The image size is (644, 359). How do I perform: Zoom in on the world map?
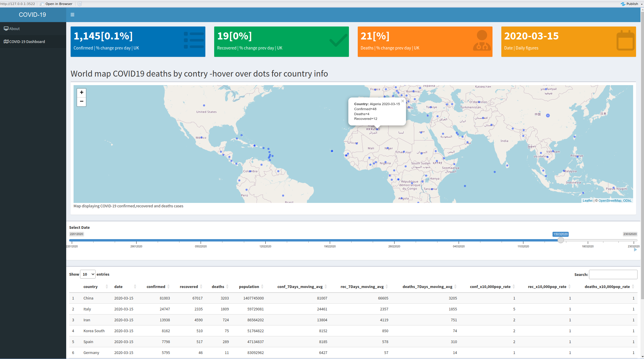tap(81, 92)
